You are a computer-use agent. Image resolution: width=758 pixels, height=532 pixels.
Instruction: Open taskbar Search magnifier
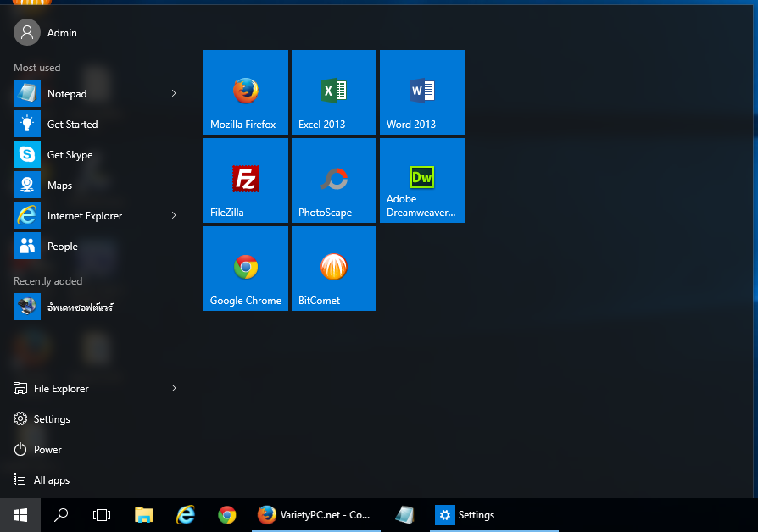point(61,515)
